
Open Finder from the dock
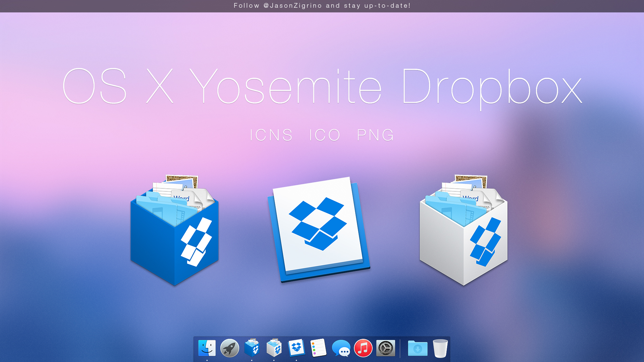click(207, 348)
